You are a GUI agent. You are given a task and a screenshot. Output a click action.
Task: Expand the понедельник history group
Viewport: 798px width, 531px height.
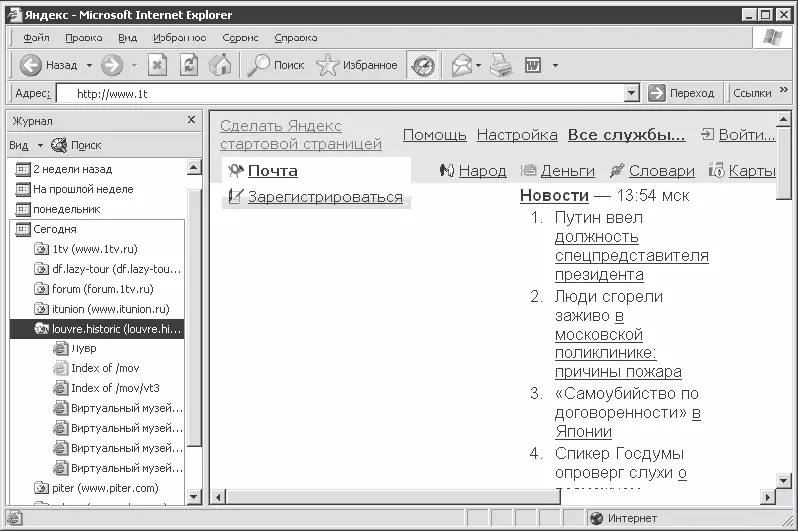[x=58, y=209]
